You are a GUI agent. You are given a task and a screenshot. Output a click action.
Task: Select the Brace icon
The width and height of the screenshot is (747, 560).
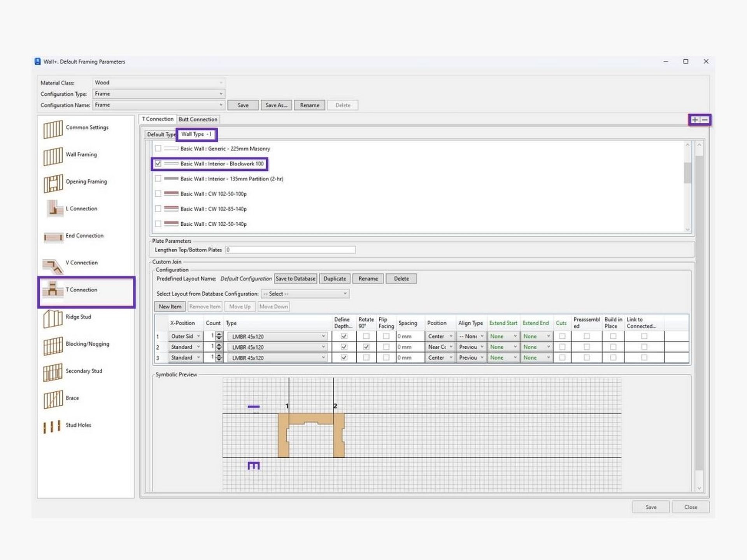[53, 400]
